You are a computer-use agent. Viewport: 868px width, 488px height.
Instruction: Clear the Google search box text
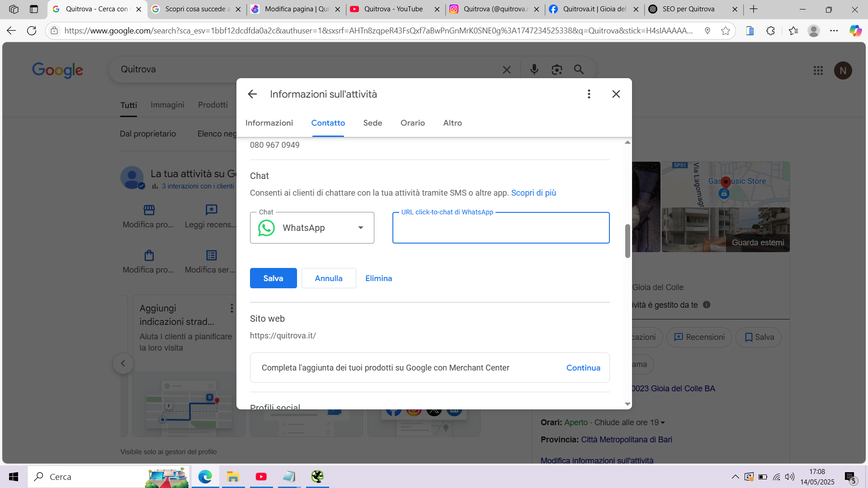[507, 70]
